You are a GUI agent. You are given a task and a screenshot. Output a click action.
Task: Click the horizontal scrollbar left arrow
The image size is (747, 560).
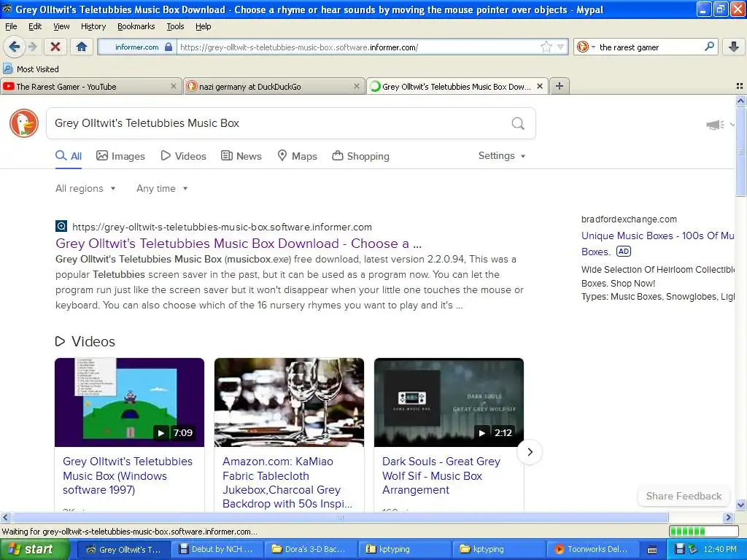pyautogui.click(x=5, y=517)
